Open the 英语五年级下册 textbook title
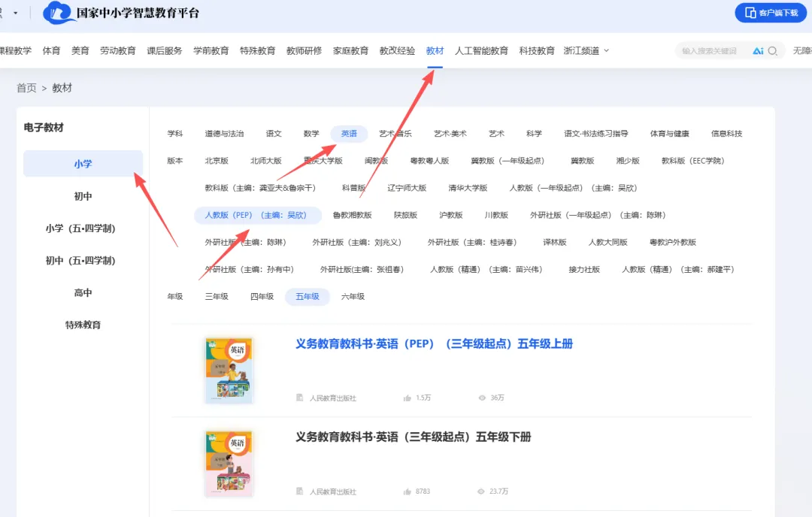This screenshot has height=517, width=812. tap(414, 437)
